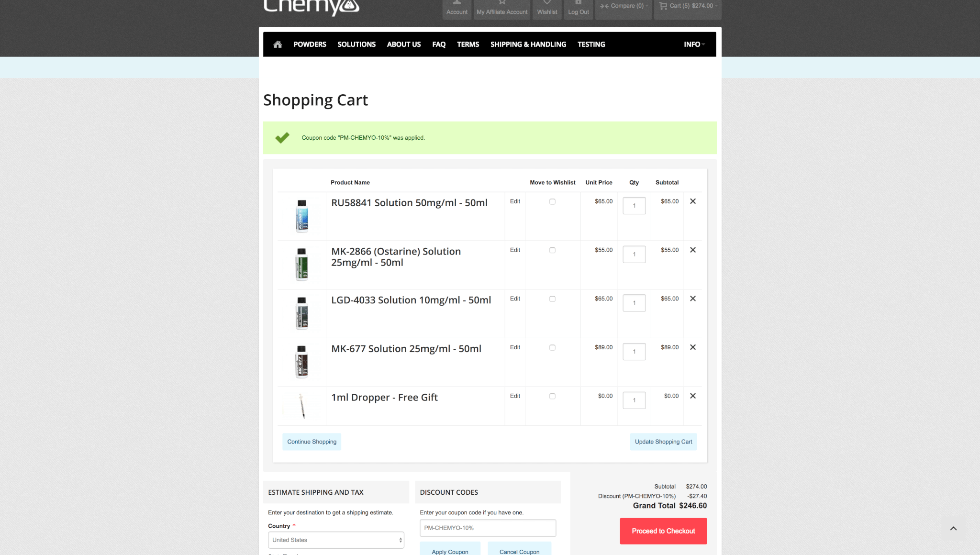This screenshot has width=980, height=555.
Task: Open MK-2866 (Ostarine) Solution product link
Action: (x=396, y=257)
